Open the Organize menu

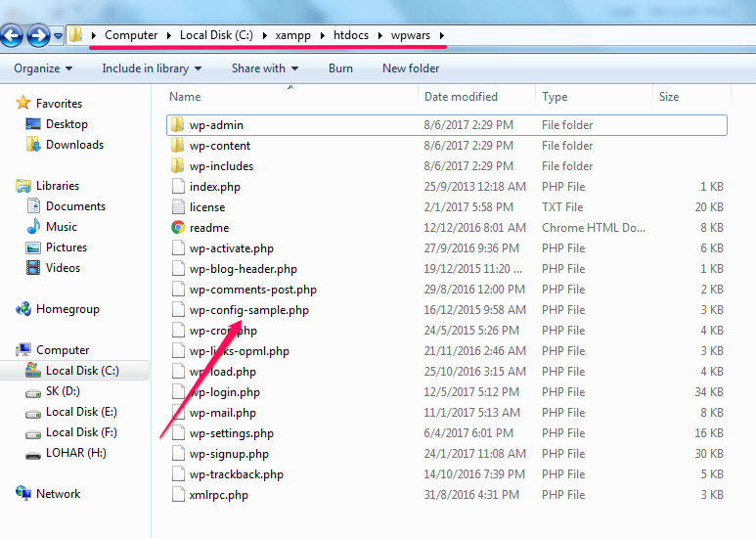point(43,68)
